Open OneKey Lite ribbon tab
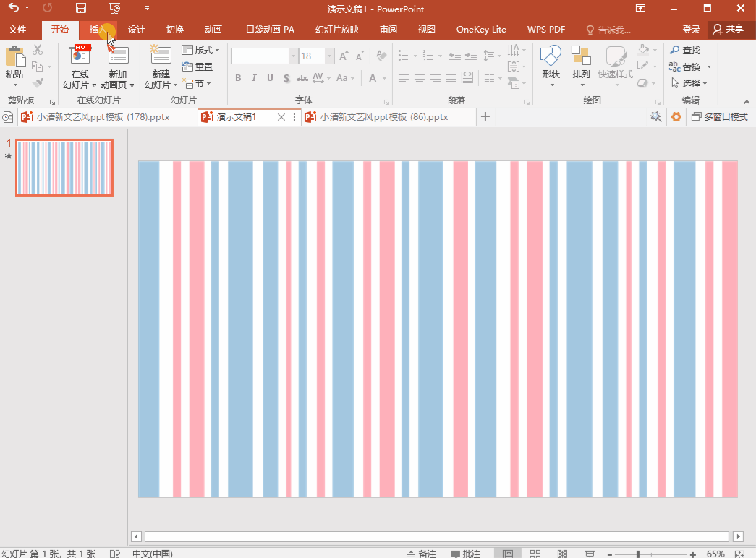756x558 pixels. click(x=481, y=30)
